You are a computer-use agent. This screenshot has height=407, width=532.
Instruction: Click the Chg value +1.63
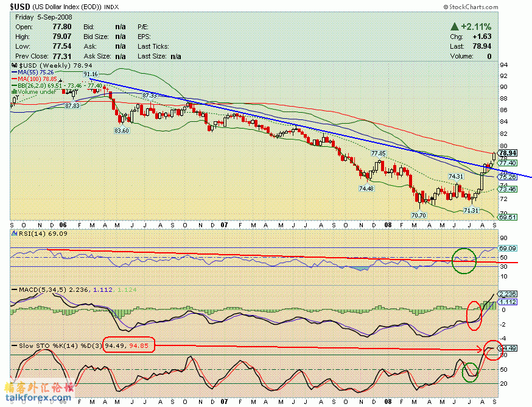(x=482, y=37)
